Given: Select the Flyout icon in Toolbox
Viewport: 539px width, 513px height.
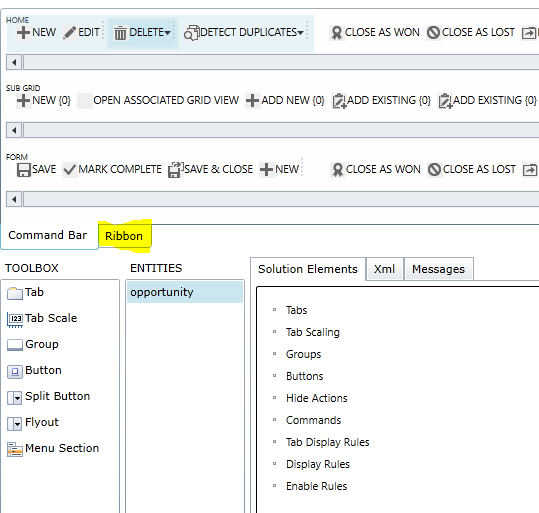Looking at the screenshot, I should tap(15, 424).
